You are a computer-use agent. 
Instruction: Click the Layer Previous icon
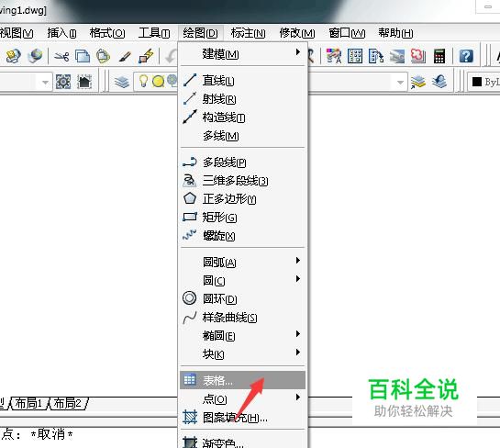click(439, 82)
